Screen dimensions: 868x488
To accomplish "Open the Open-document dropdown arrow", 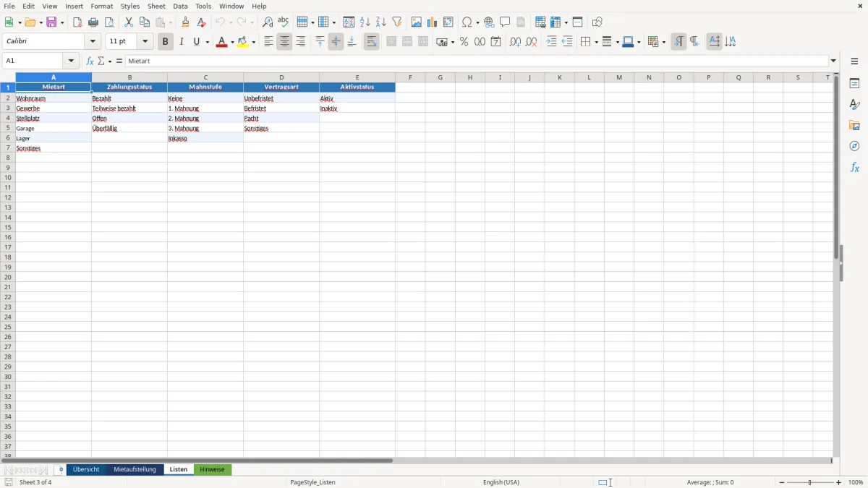I will tap(41, 22).
